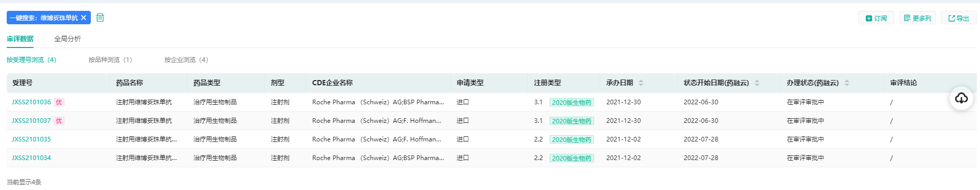Select the 审评数据 tab
Screen dimensions: 980x190
point(20,39)
